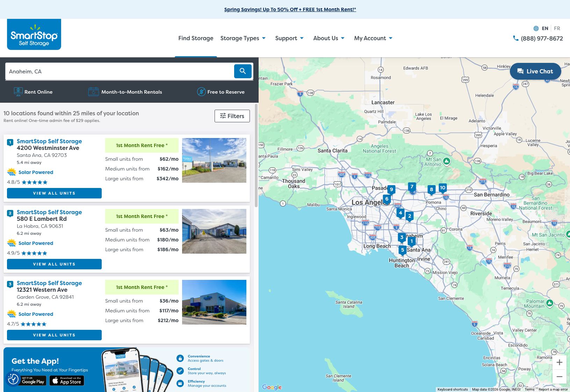Screen dimensions: 570x392
Task: Click map pin number 10
Action: (442, 188)
